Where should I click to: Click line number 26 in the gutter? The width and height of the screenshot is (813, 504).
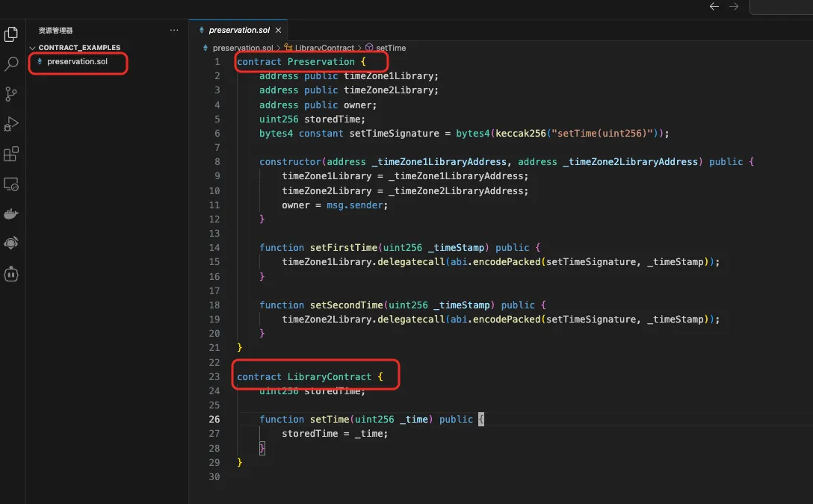(214, 419)
